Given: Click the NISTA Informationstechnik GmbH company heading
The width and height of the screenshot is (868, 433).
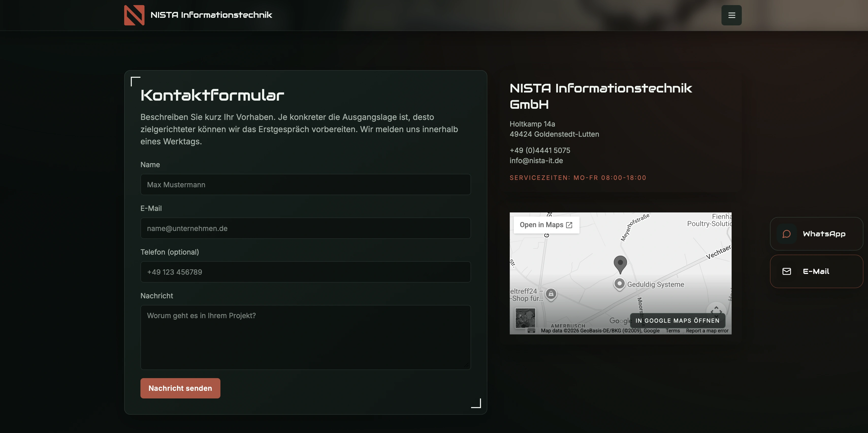Looking at the screenshot, I should coord(601,96).
